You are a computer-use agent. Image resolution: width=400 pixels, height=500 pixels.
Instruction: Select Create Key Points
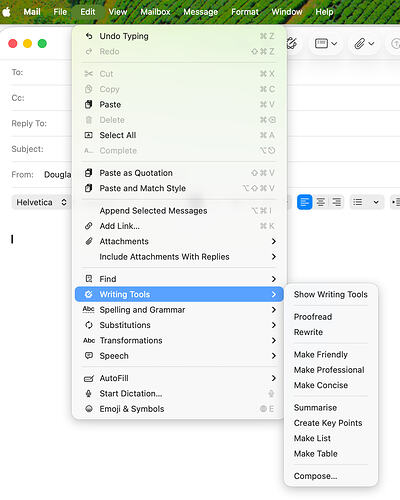(331, 423)
